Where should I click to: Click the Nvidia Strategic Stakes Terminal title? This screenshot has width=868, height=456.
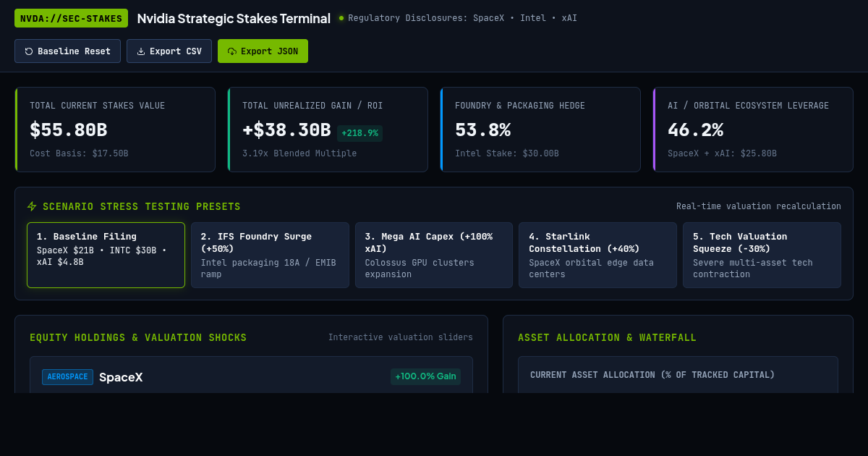[234, 19]
